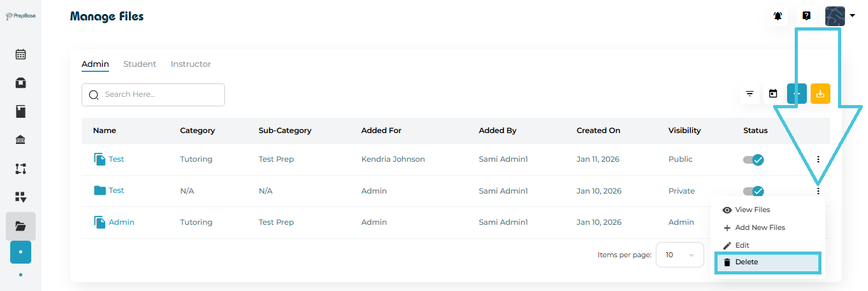Open the notifications bell
The width and height of the screenshot is (868, 291).
click(x=778, y=16)
